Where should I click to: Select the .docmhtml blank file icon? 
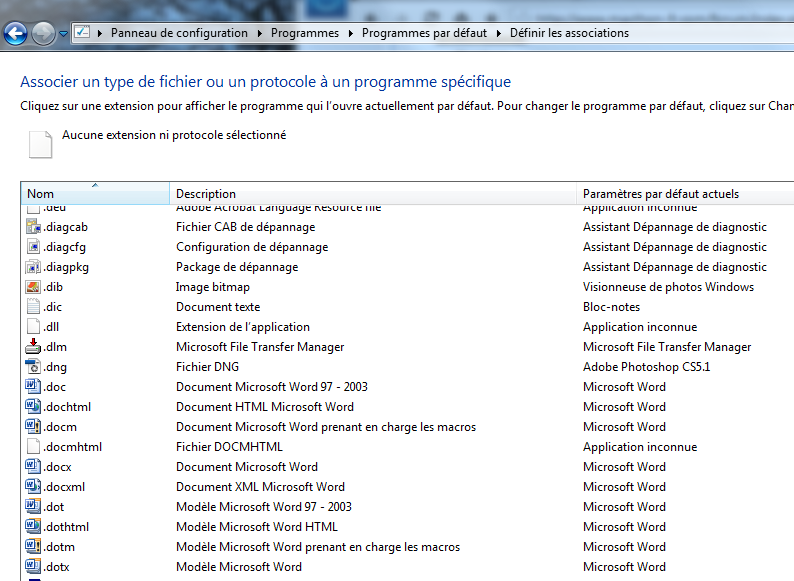pyautogui.click(x=33, y=447)
